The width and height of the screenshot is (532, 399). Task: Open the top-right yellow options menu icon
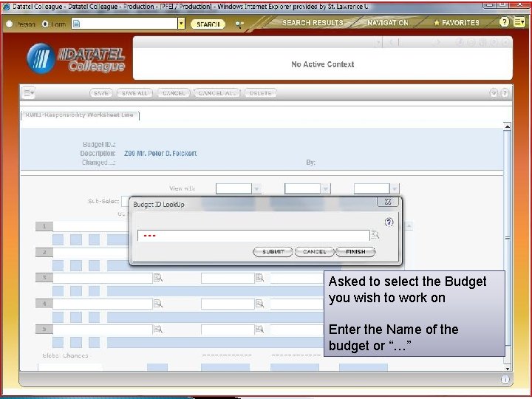click(x=519, y=22)
